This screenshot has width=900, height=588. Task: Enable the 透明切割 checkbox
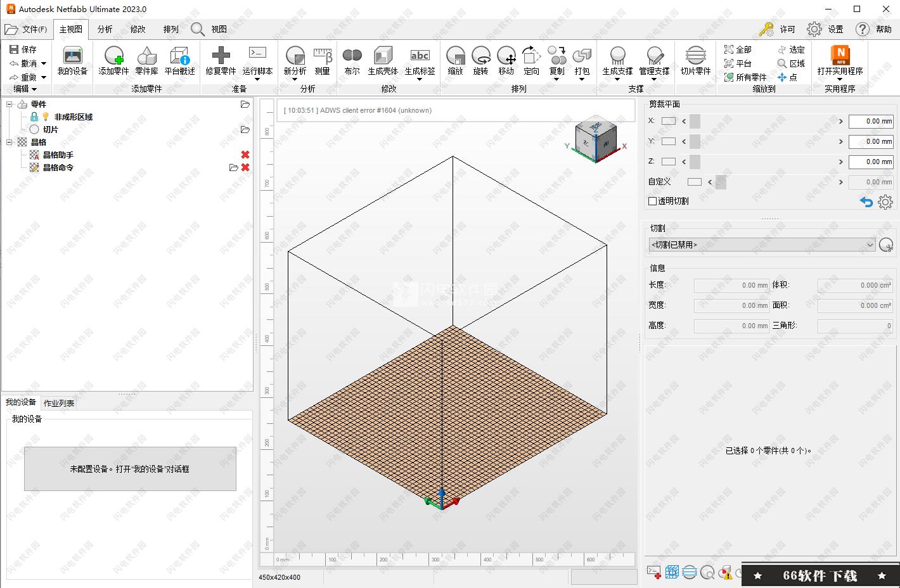[x=653, y=201]
